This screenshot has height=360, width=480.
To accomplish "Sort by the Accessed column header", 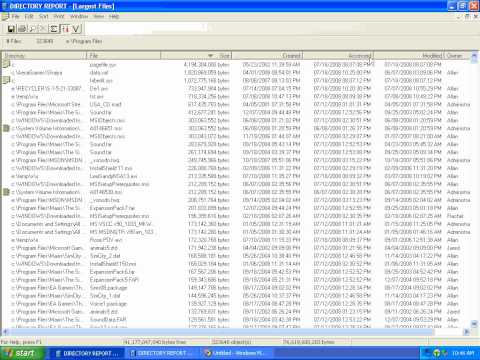I will click(x=338, y=56).
